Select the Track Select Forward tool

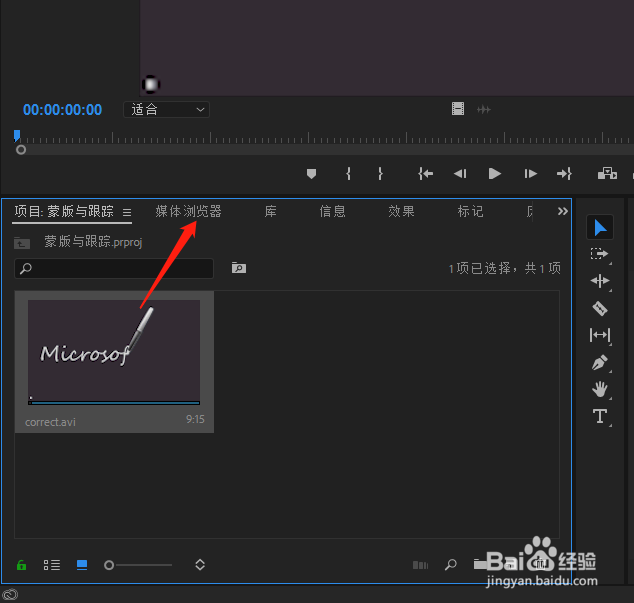[x=600, y=254]
